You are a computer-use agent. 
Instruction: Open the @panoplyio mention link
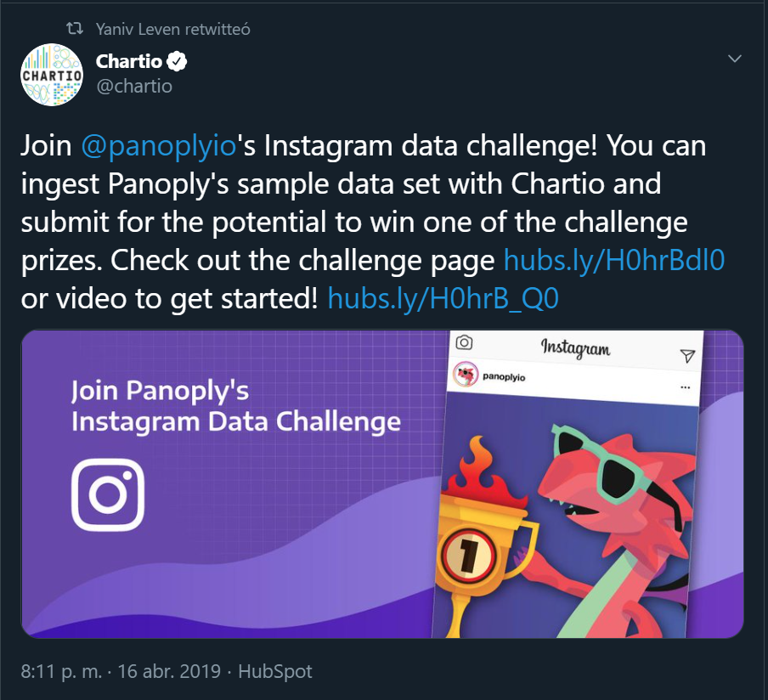click(157, 146)
